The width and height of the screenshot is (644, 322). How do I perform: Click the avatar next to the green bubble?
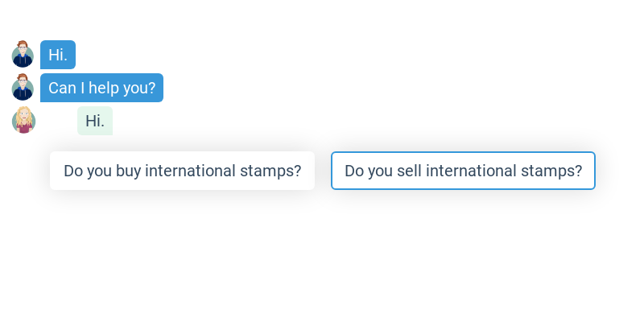coord(24,121)
